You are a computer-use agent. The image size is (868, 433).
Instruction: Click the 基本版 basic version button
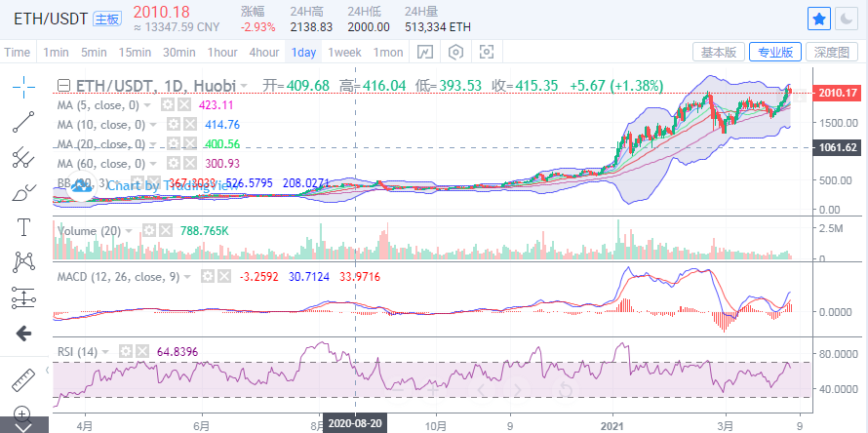click(719, 53)
